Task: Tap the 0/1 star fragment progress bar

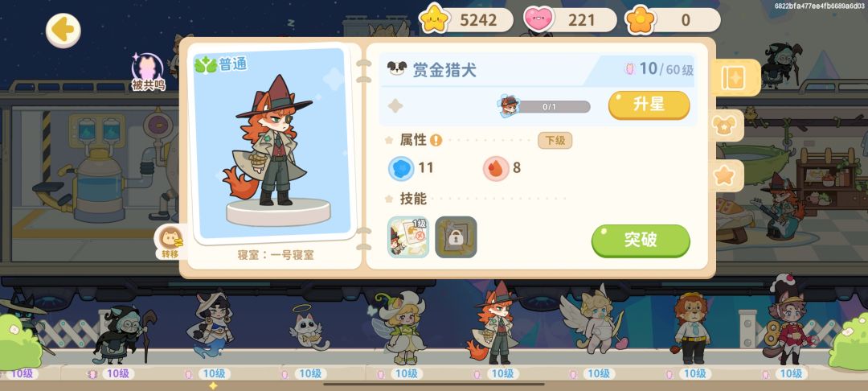Action: point(549,107)
